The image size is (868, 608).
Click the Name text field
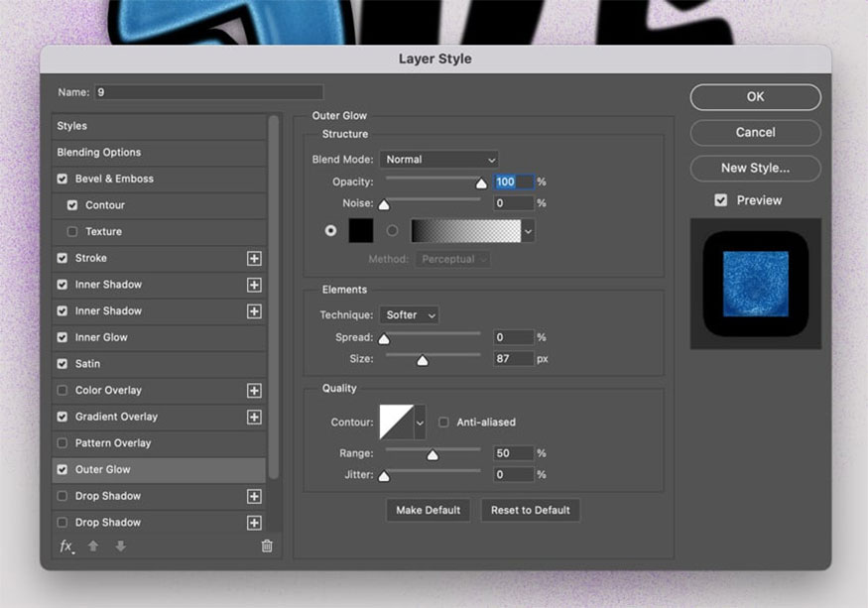pyautogui.click(x=208, y=92)
